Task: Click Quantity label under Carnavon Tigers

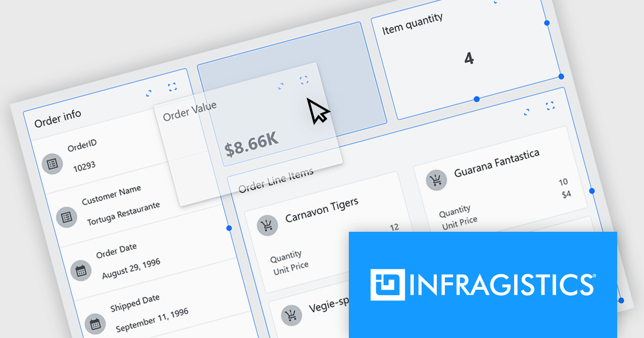Action: (x=286, y=256)
